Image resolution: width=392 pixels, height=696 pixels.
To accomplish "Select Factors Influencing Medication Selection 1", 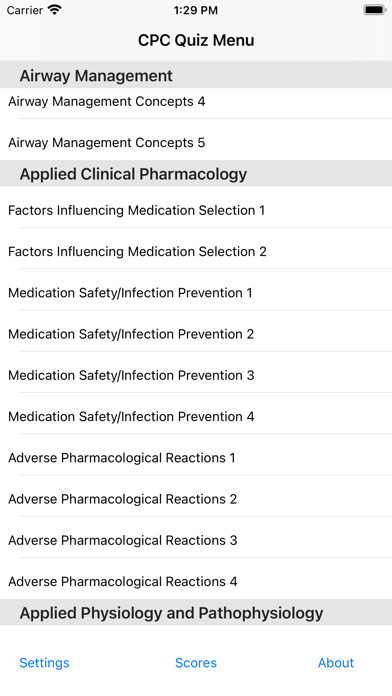I will pos(196,210).
